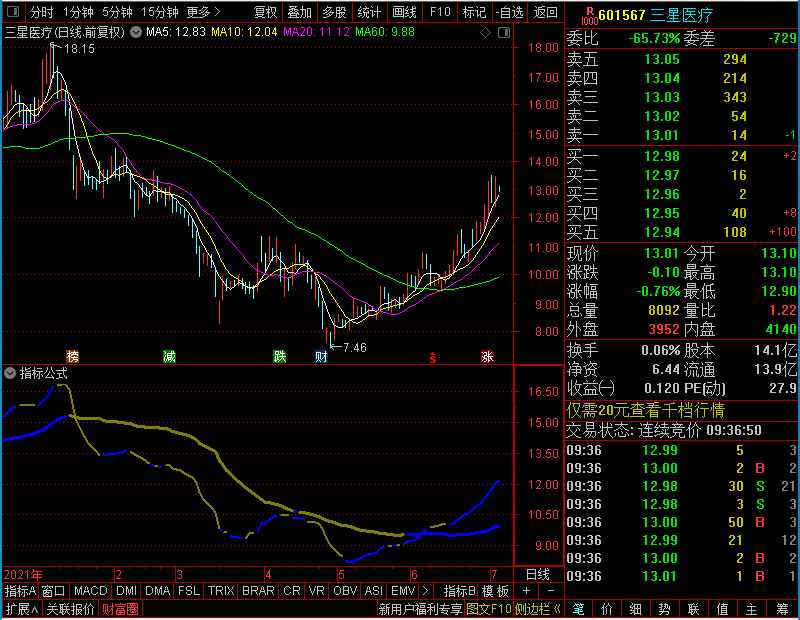Select the 指标A indicator group

click(x=20, y=591)
